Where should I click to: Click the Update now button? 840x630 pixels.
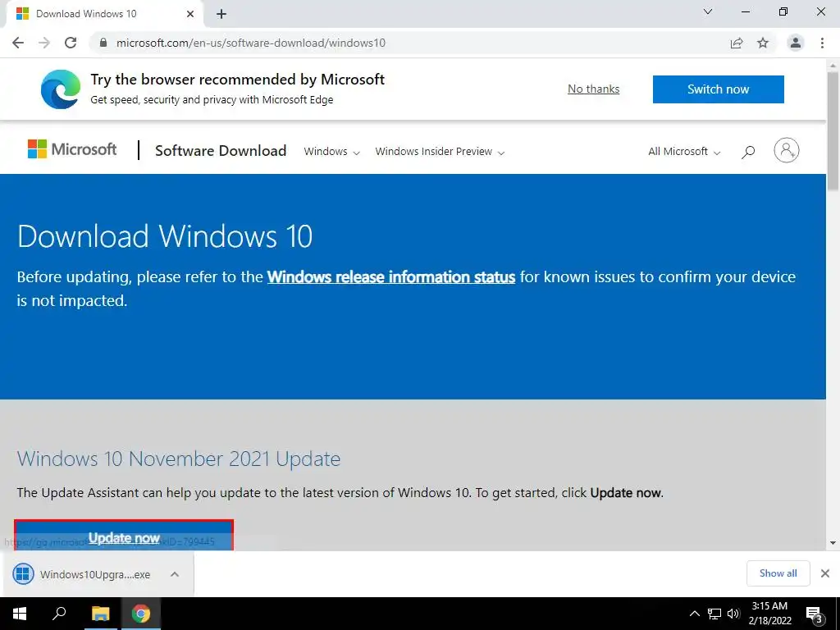[x=124, y=535]
